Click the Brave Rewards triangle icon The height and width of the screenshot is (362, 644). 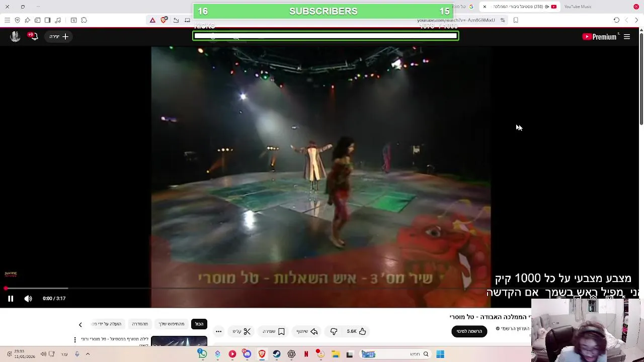click(x=152, y=20)
